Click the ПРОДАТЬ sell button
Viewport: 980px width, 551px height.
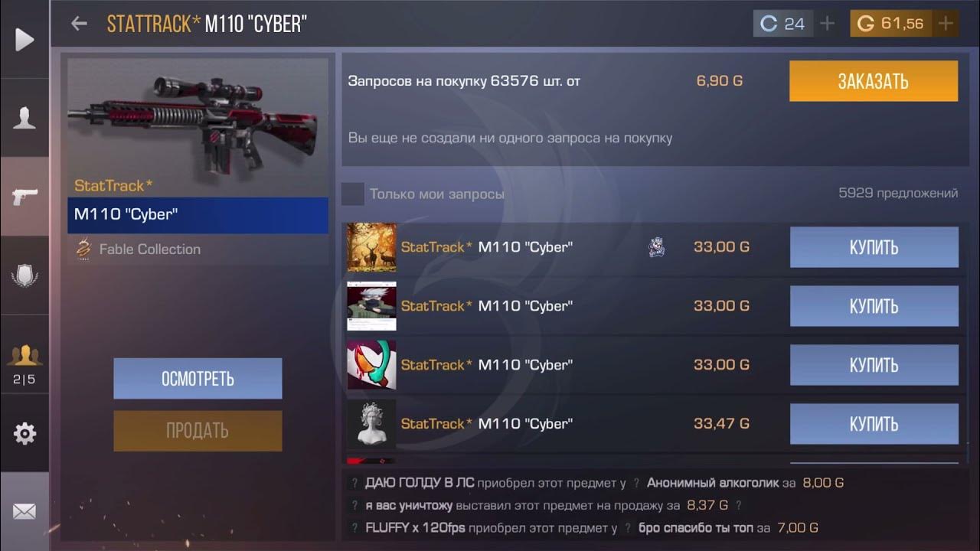(198, 431)
